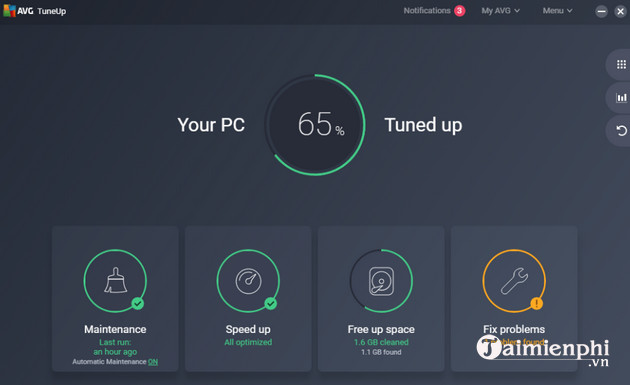Open the Maintenance broom icon
The image size is (630, 385).
coord(115,281)
